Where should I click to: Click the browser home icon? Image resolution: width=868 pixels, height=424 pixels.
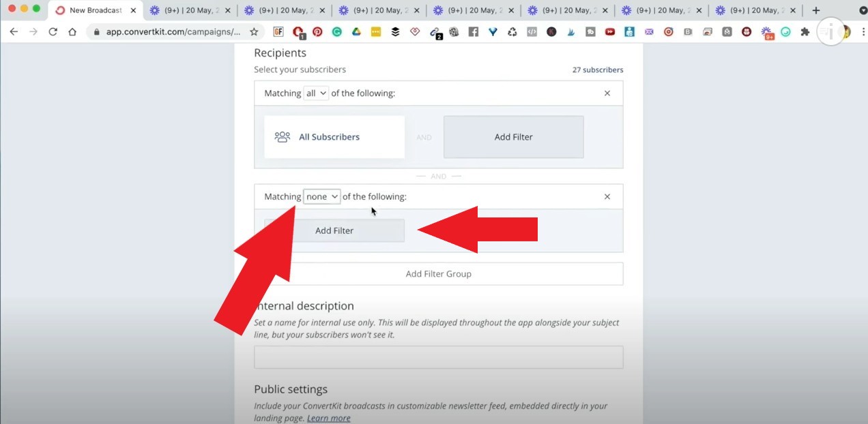coord(72,31)
